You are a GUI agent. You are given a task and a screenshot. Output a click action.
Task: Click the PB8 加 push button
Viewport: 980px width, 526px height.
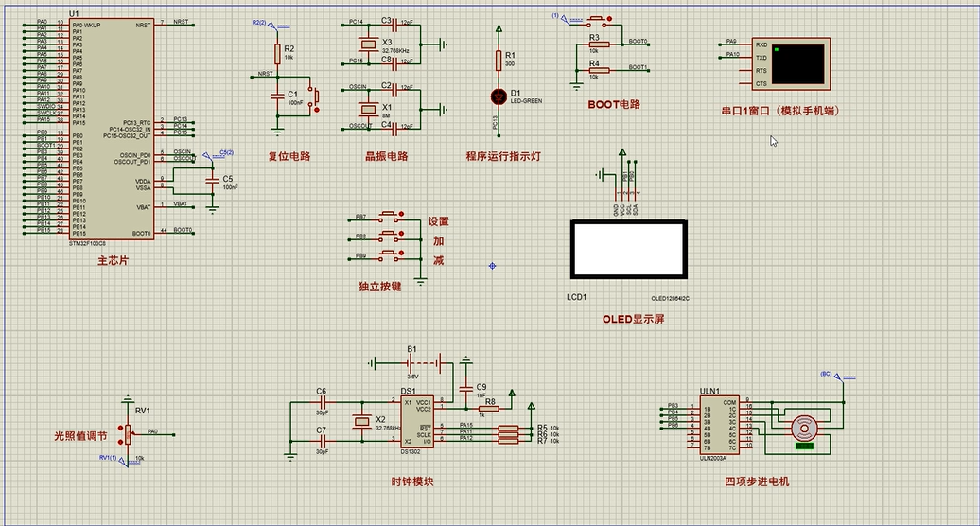[390, 237]
